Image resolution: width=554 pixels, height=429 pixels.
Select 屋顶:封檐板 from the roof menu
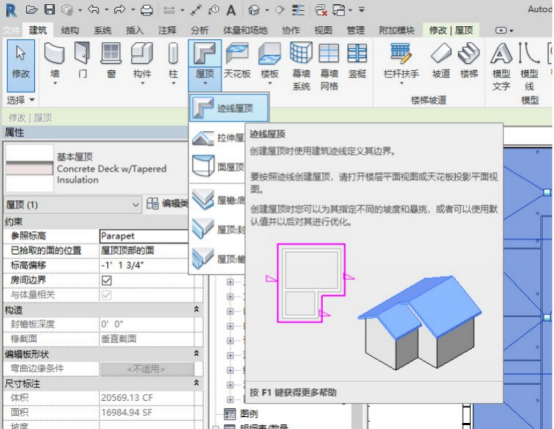tap(218, 229)
